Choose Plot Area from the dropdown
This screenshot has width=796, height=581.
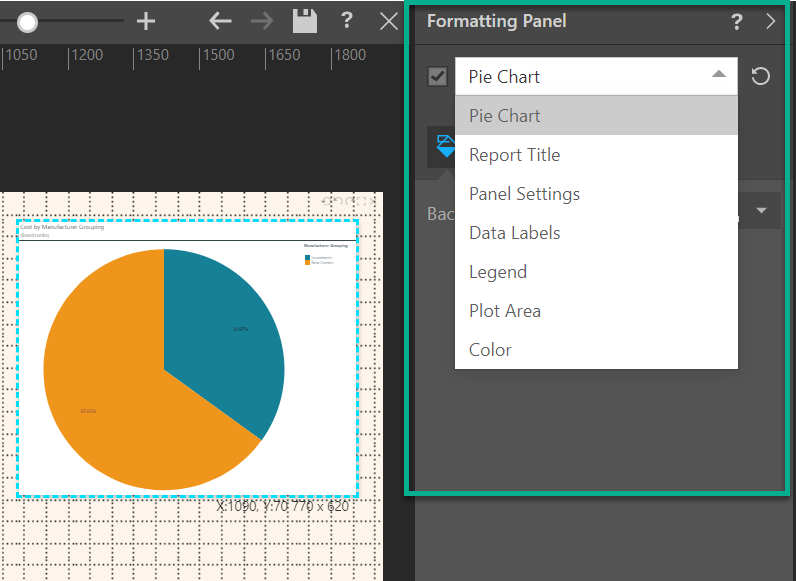click(x=504, y=311)
